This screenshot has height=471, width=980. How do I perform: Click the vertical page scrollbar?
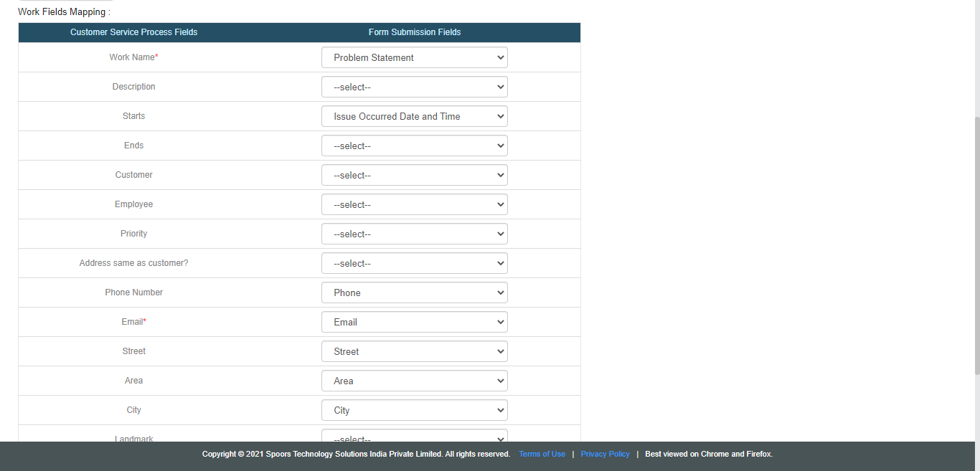pyautogui.click(x=976, y=244)
